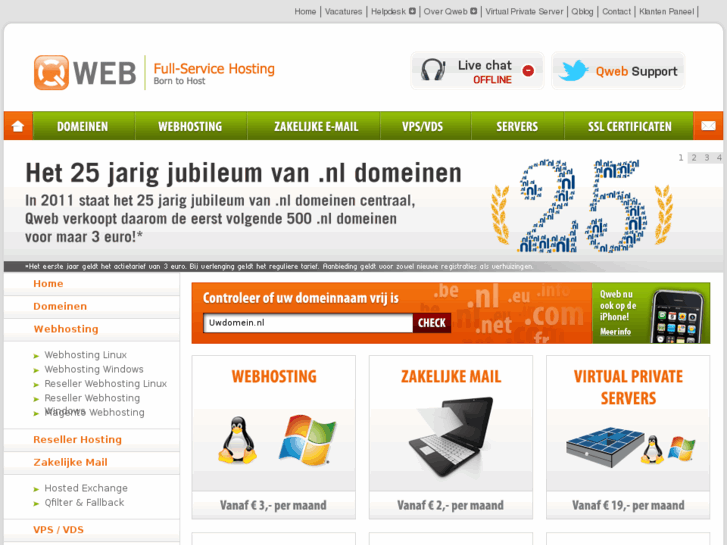
Task: Open Webhosting Windows sidebar link
Action: tap(94, 369)
